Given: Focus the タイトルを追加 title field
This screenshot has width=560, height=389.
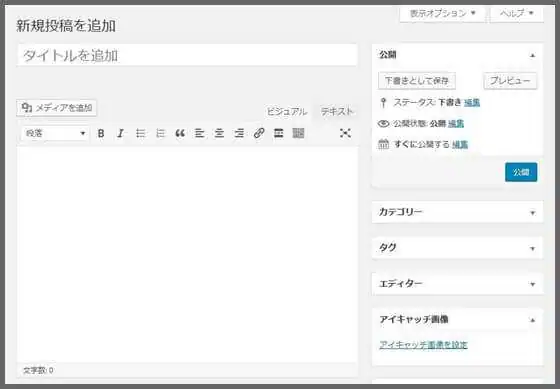Looking at the screenshot, I should 187,55.
